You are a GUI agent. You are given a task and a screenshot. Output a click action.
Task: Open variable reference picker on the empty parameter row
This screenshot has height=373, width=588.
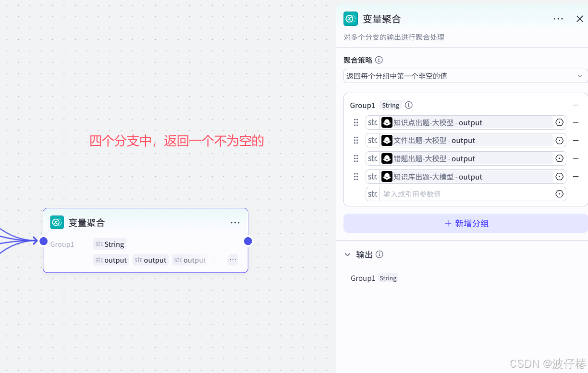tap(559, 194)
